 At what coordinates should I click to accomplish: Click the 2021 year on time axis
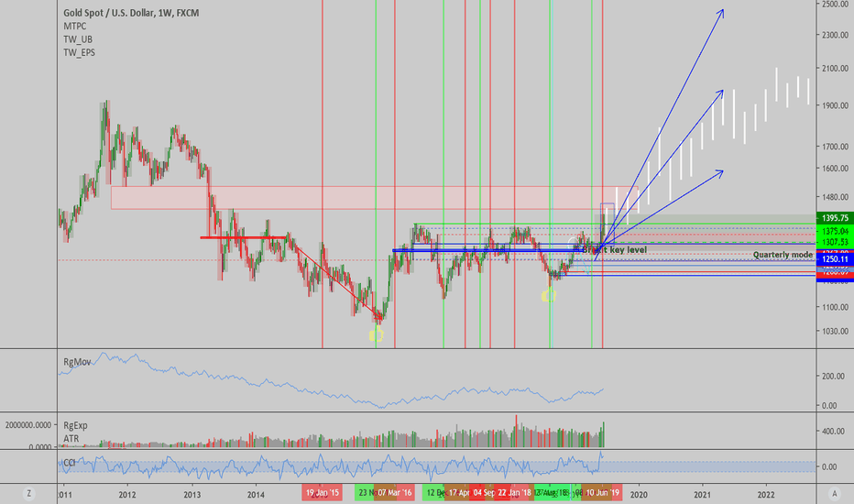click(x=702, y=495)
